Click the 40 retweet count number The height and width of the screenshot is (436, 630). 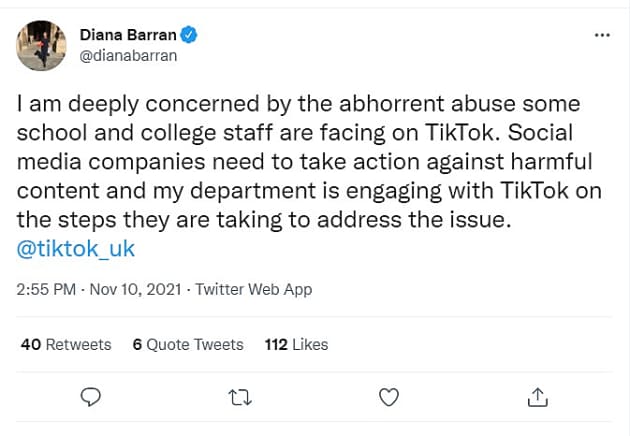tap(31, 344)
